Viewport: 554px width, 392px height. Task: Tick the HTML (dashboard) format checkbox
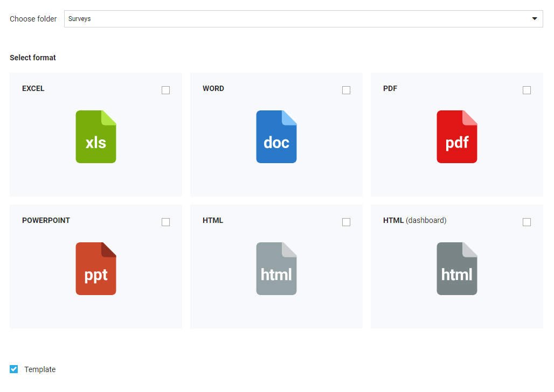[x=527, y=222]
